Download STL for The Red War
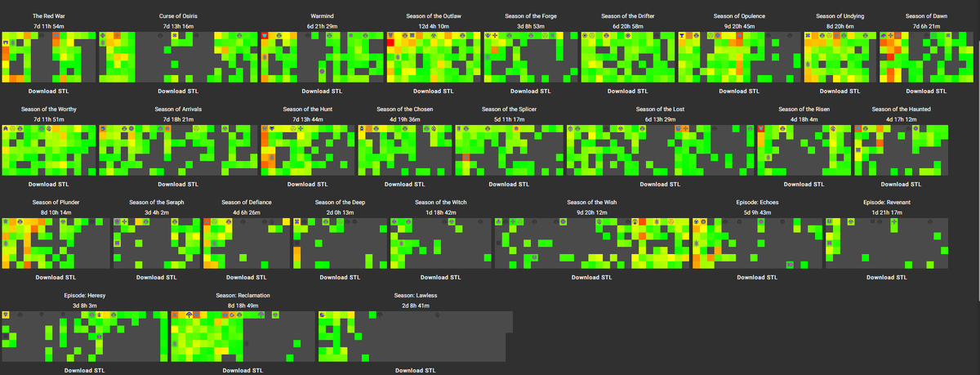Screen dimensions: 980x375 [x=49, y=91]
